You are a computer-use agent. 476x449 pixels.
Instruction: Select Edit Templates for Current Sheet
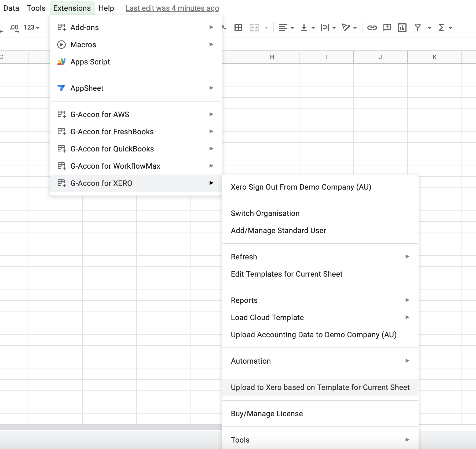pos(320,274)
